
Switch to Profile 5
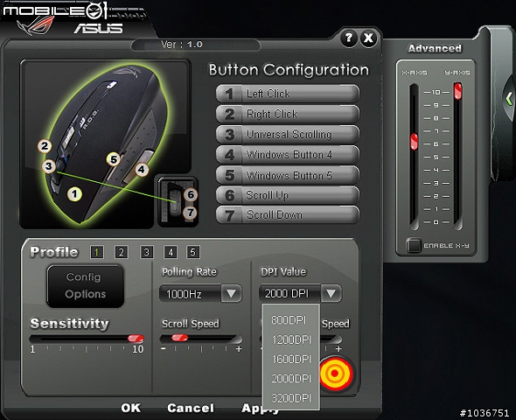click(192, 253)
